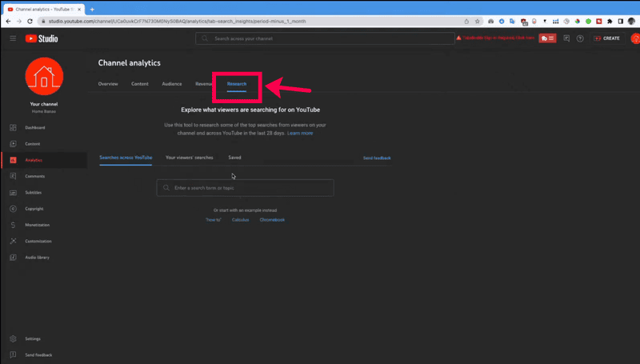The height and width of the screenshot is (364, 640).
Task: Click the Chromebook example search link
Action: coord(271,219)
